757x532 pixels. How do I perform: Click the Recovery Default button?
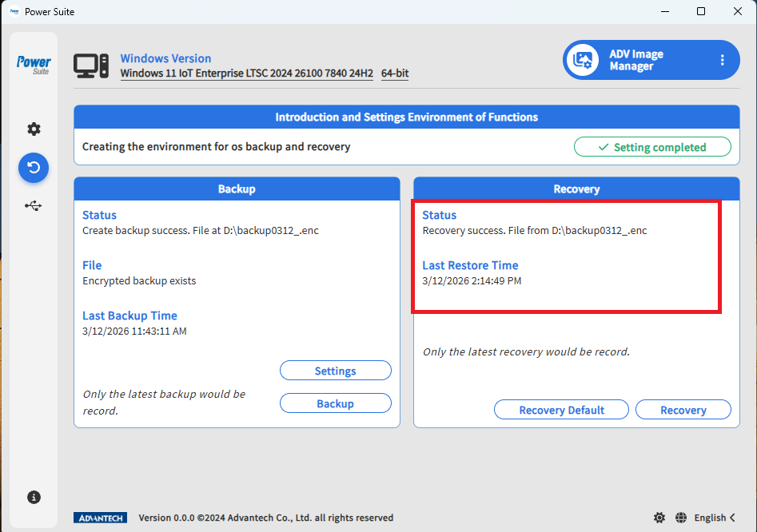[561, 410]
